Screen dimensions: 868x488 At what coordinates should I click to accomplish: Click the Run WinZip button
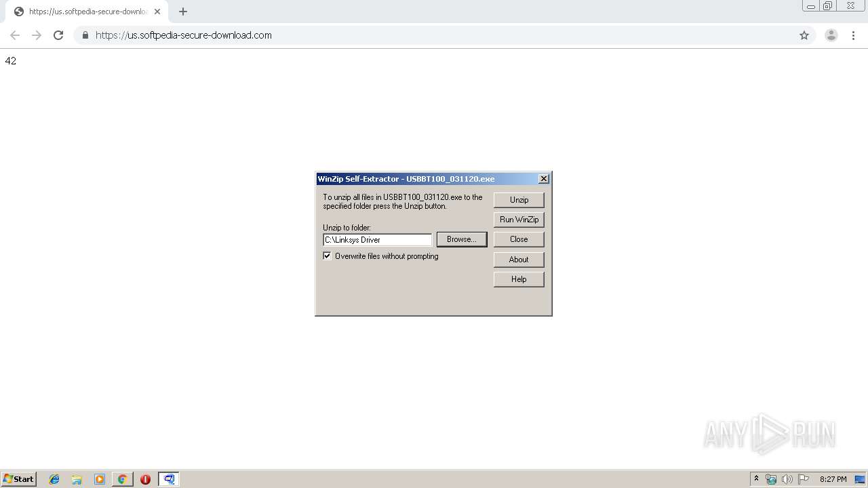point(519,220)
